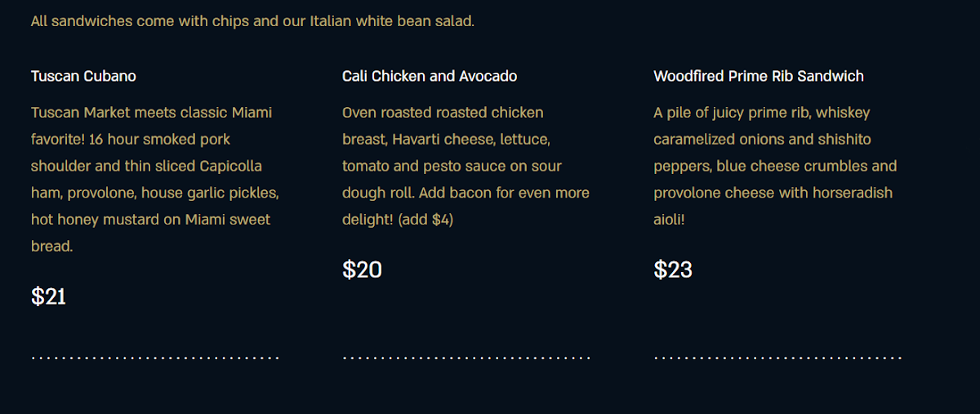Click the $20 price under Cali Chicken
The height and width of the screenshot is (414, 980).
(x=362, y=269)
